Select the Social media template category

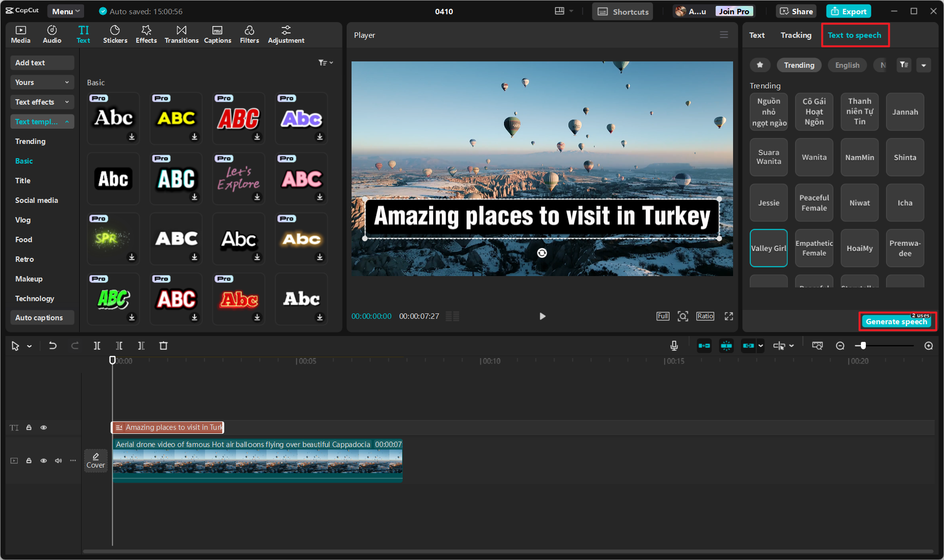pos(36,200)
